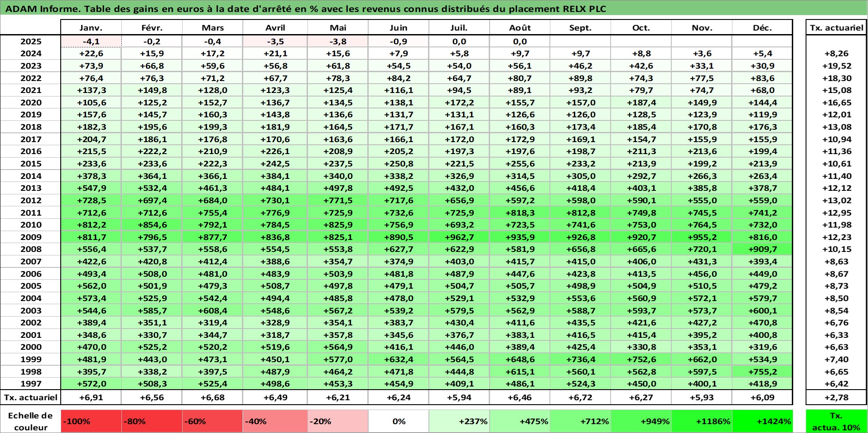Screen dimensions: 868x433
Task: Click the actuarial rate +19,52
Action: pos(836,66)
